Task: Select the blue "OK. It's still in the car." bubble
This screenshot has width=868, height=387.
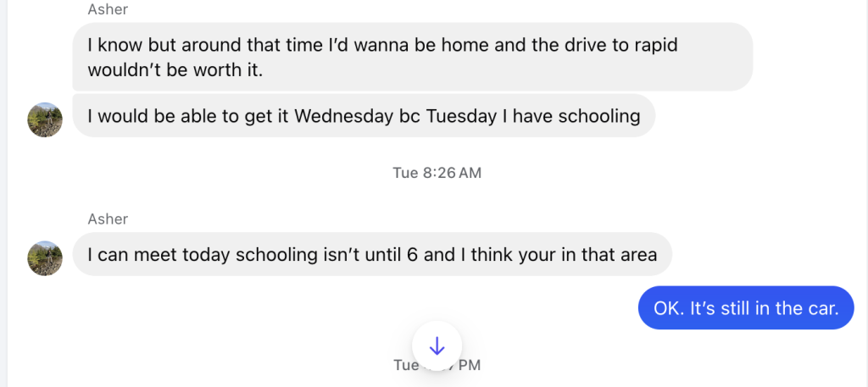Action: coord(745,308)
